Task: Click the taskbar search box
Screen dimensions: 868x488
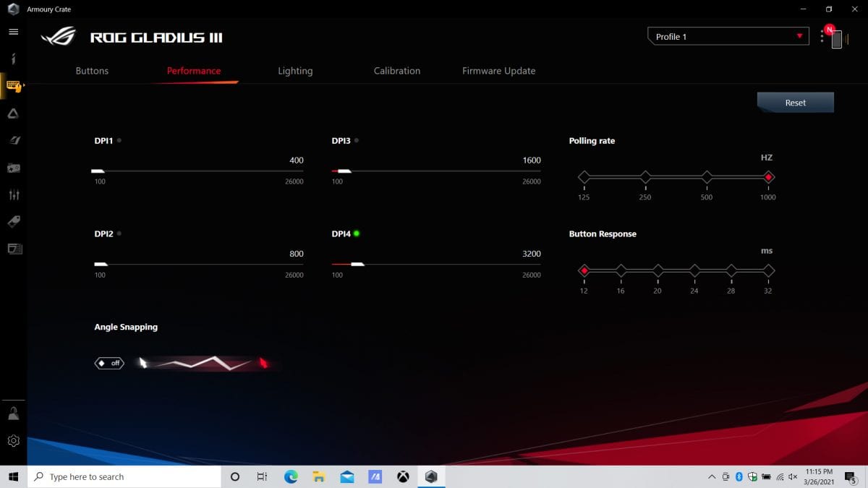Action: point(124,476)
